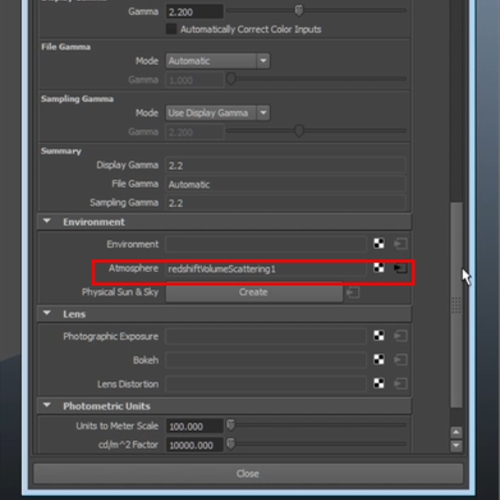Click the Units to Meter Scale field 100.000

pos(194,426)
